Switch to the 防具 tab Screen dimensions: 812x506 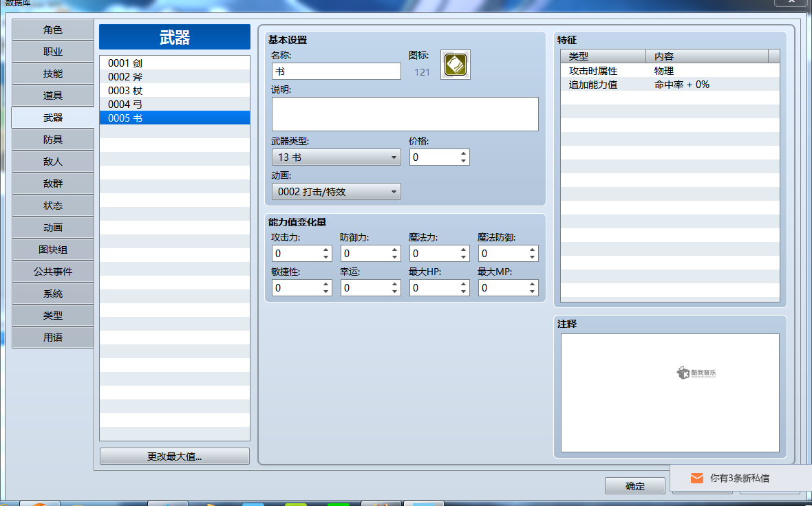tap(53, 140)
